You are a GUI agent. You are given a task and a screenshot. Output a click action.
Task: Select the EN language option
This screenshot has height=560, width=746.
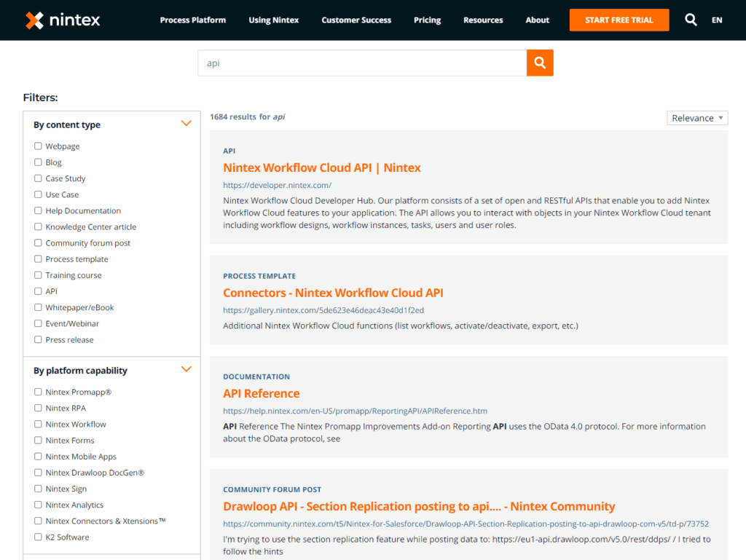[717, 20]
